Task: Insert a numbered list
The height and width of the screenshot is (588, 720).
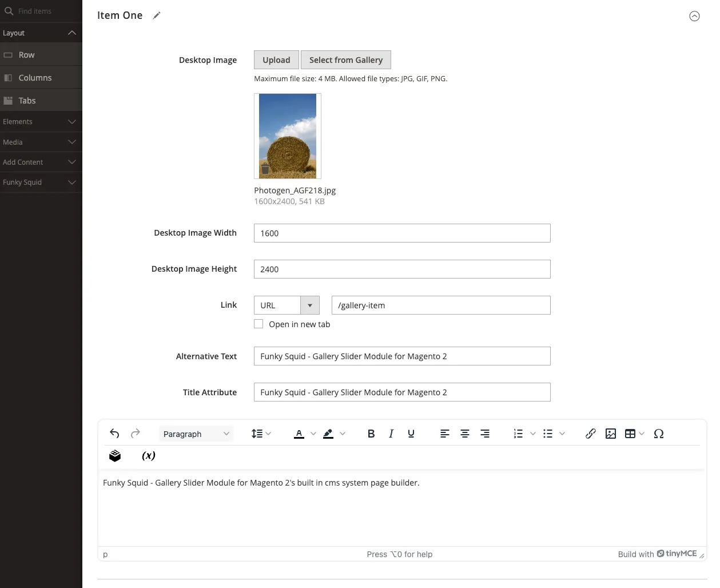Action: point(518,434)
